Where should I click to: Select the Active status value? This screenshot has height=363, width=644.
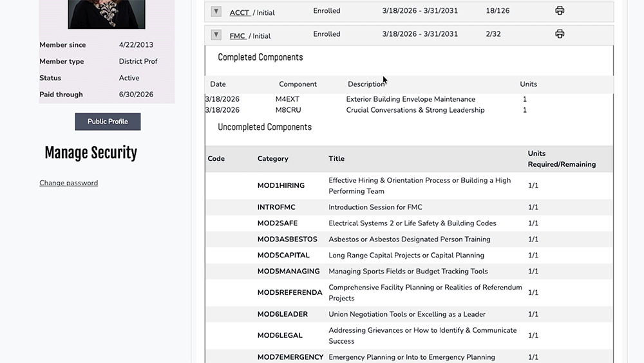129,78
